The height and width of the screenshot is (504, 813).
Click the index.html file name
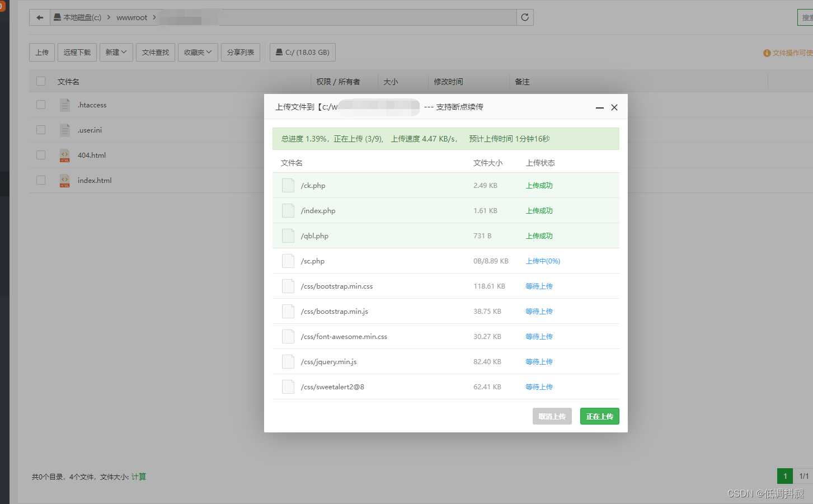point(95,180)
